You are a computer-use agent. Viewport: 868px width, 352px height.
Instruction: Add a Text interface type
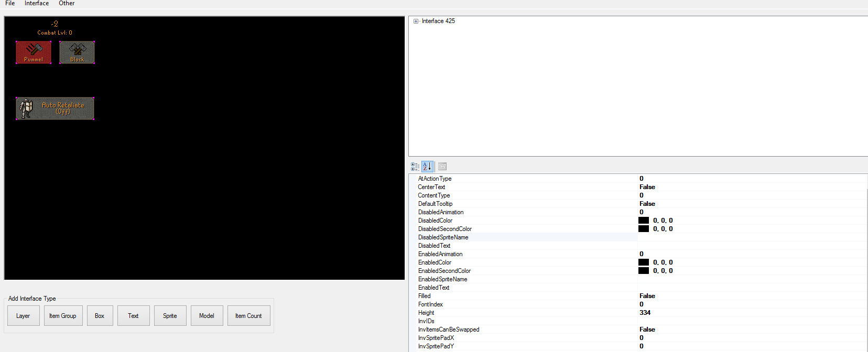133,316
